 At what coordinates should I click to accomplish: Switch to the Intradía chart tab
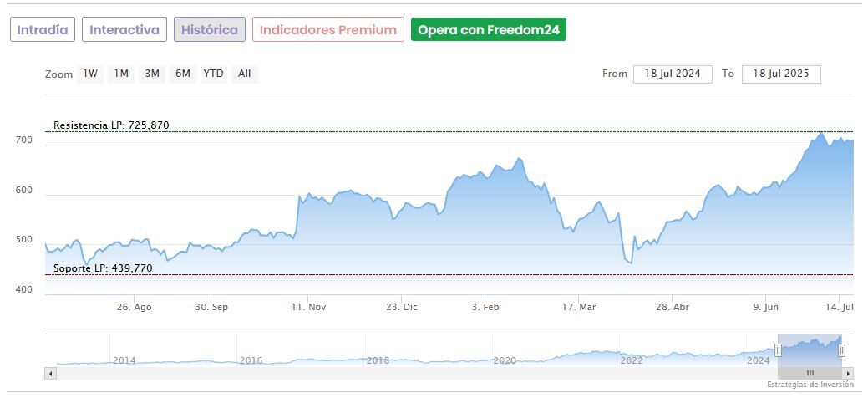43,30
